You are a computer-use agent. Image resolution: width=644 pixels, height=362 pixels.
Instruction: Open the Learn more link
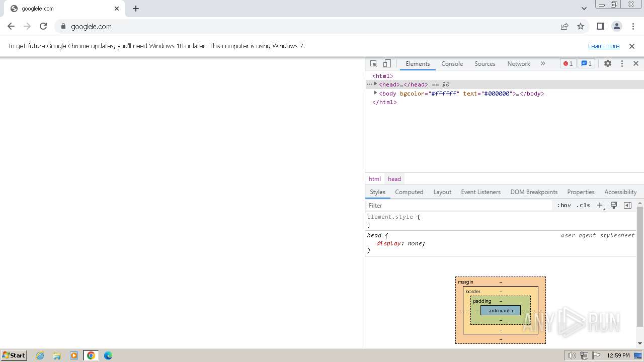pyautogui.click(x=604, y=46)
